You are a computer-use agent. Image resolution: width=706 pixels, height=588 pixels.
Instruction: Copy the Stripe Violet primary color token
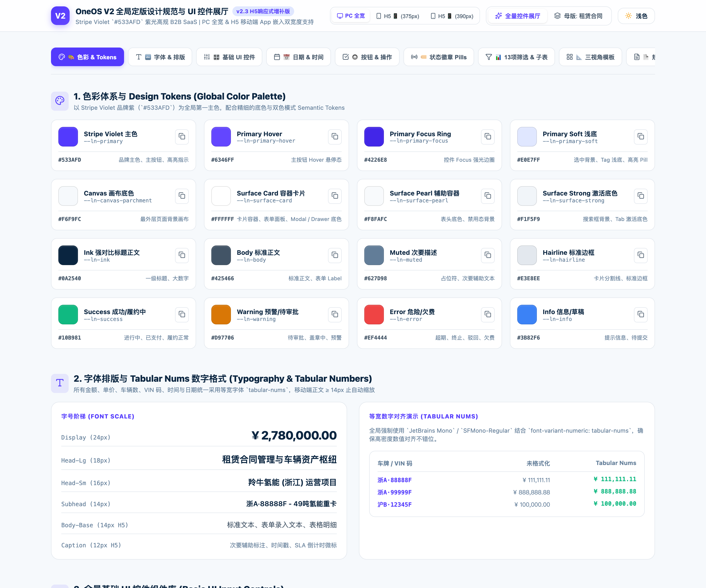point(182,136)
